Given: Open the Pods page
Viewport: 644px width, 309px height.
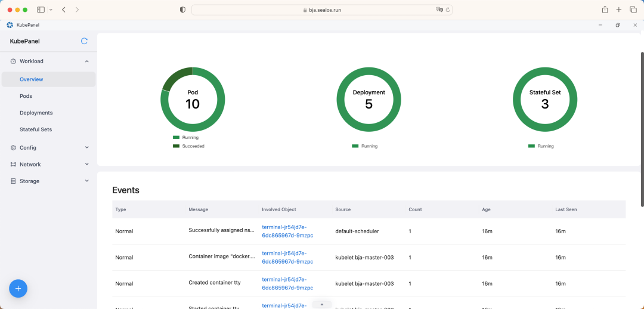Looking at the screenshot, I should [26, 96].
